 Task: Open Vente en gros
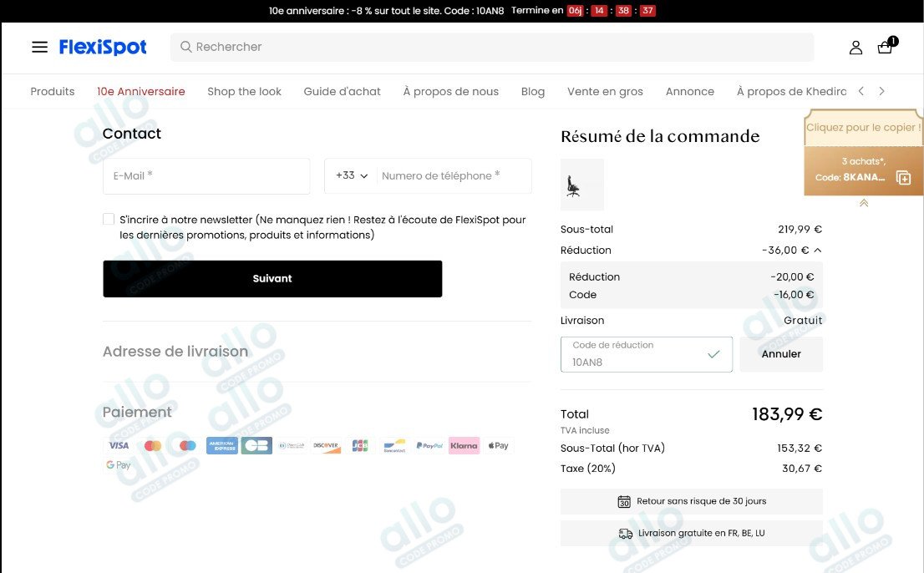pyautogui.click(x=605, y=91)
